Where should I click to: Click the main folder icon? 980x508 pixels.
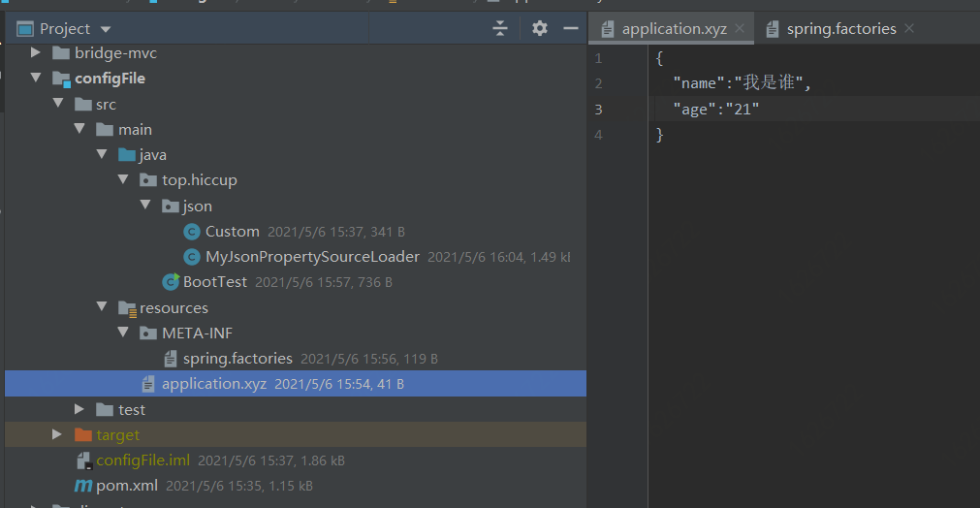click(x=105, y=129)
